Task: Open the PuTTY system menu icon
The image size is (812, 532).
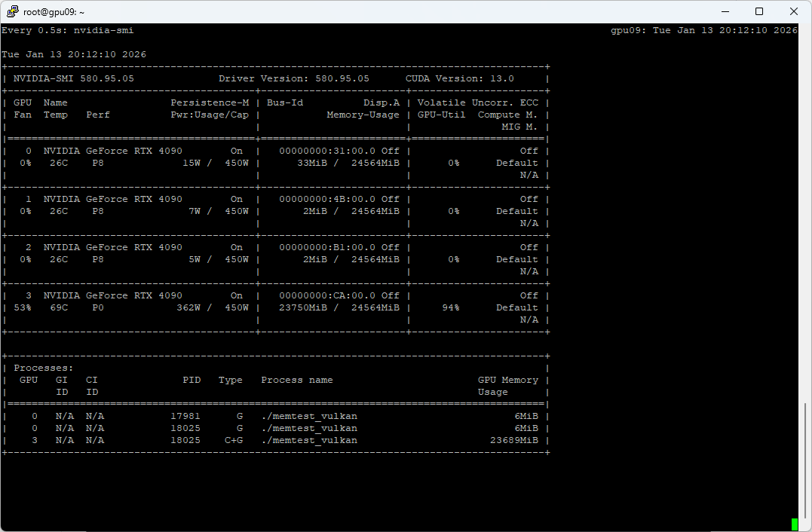Action: (x=12, y=11)
